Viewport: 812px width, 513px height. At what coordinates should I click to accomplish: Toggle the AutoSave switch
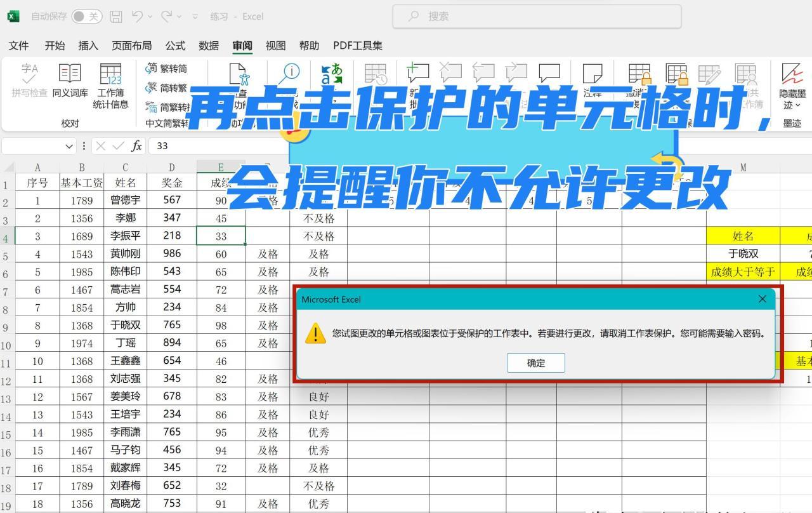click(x=87, y=17)
